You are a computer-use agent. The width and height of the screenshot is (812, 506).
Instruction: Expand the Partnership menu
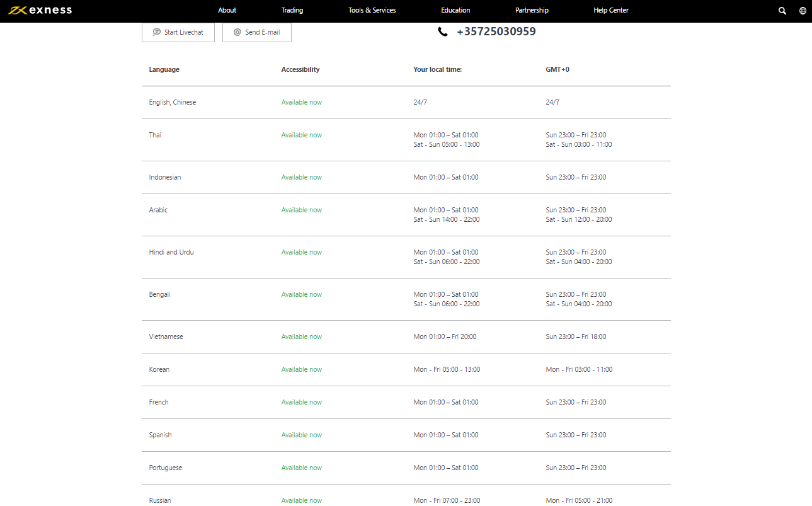(532, 11)
